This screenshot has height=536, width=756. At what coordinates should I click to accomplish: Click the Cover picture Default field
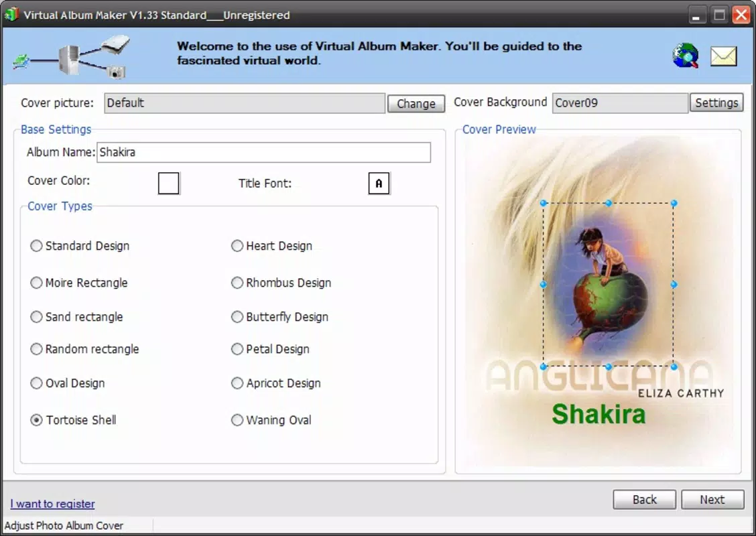pos(245,103)
